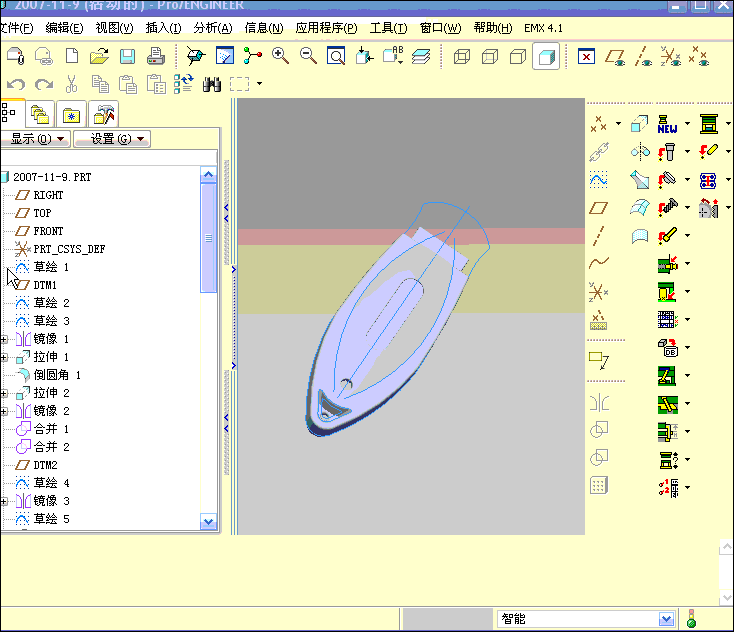This screenshot has height=632, width=734.
Task: Toggle datum axes visibility
Action: coord(643,57)
